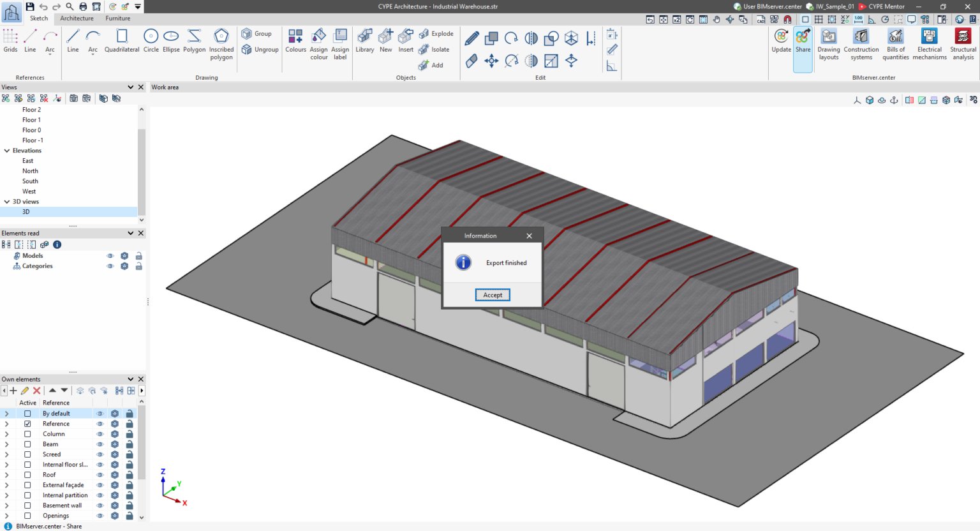
Task: Click the Save icon in title bar
Action: click(x=30, y=6)
